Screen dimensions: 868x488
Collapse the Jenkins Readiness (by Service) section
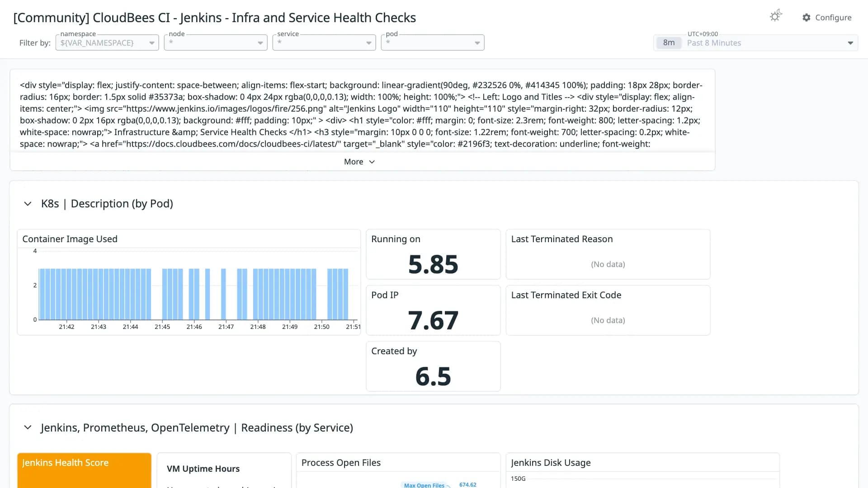28,427
